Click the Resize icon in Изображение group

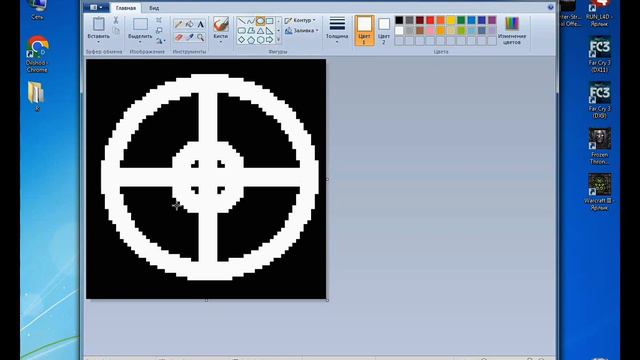point(159,31)
